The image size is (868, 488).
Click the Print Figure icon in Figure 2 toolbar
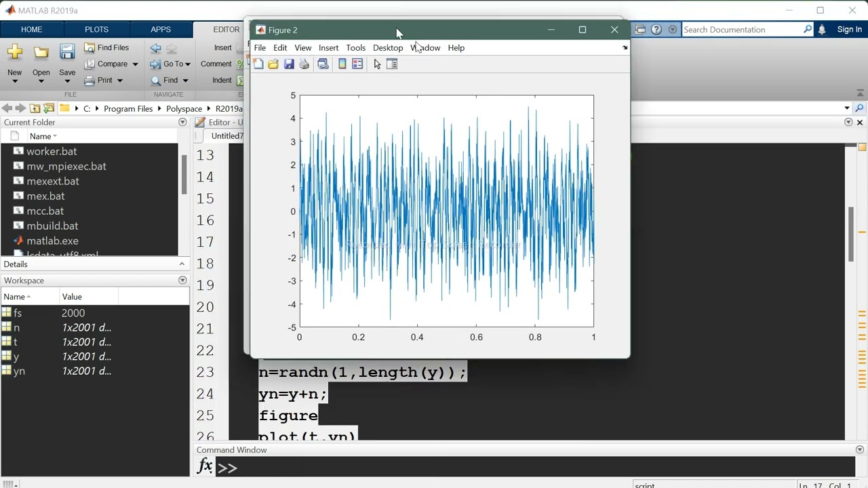[x=304, y=64]
